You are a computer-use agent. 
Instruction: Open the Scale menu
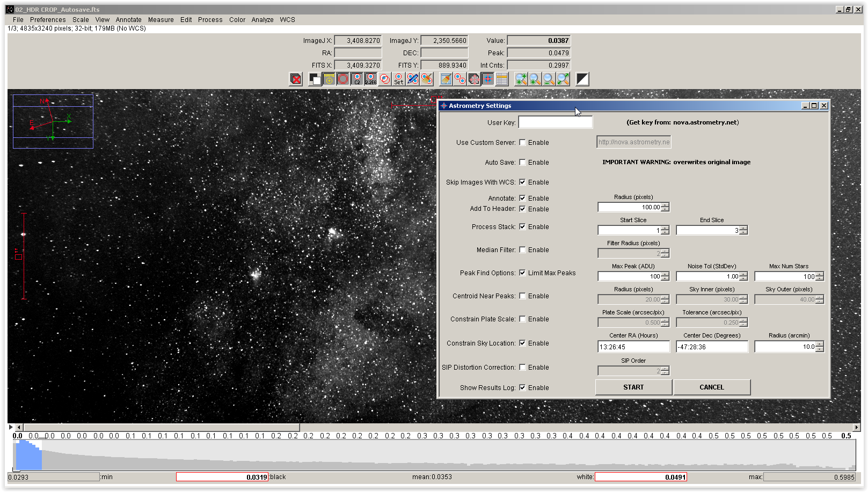81,20
